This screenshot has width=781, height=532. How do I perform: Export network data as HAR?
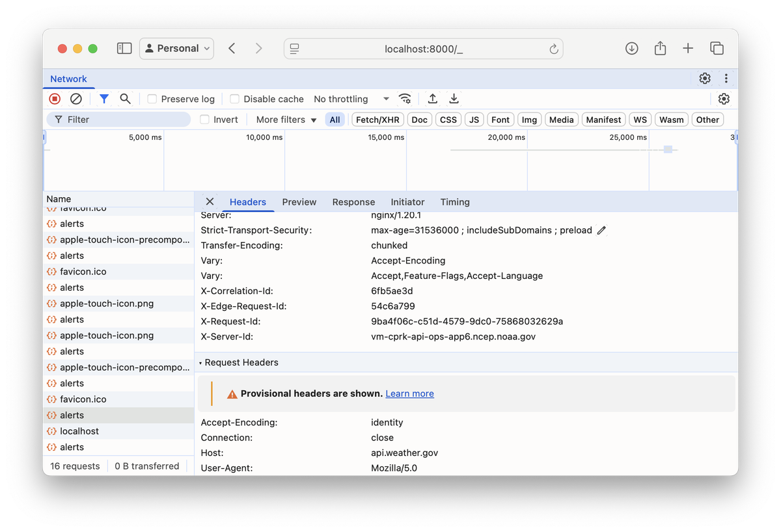[x=454, y=98]
